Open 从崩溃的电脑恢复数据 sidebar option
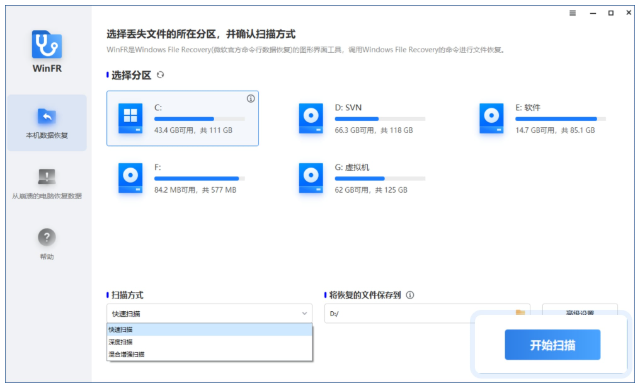Screen dimensions: 642x388 point(47,184)
